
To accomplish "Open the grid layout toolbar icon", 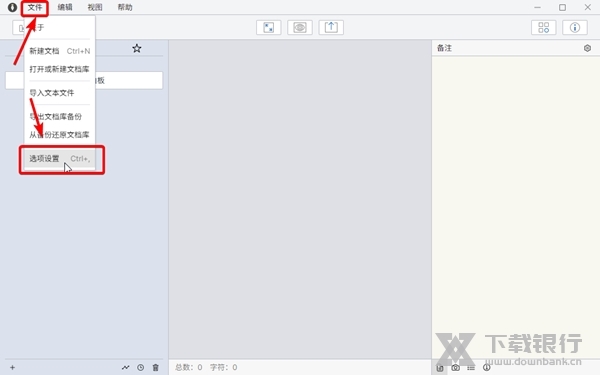I will tap(543, 28).
